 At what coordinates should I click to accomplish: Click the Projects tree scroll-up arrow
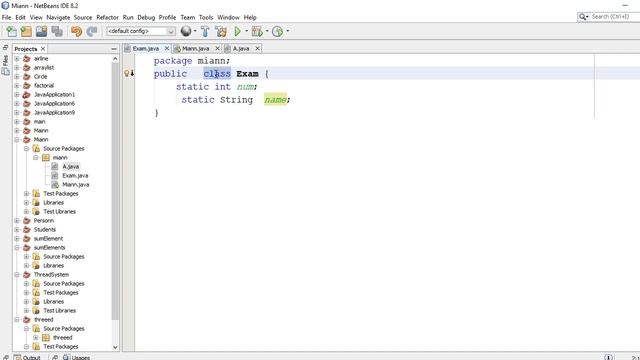click(x=115, y=59)
